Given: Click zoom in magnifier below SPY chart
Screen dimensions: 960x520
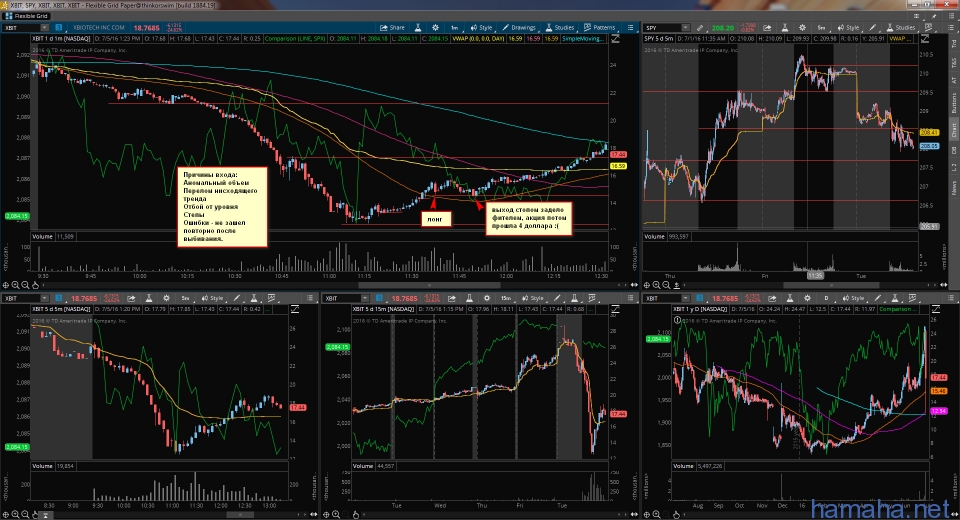Looking at the screenshot, I should tap(656, 285).
